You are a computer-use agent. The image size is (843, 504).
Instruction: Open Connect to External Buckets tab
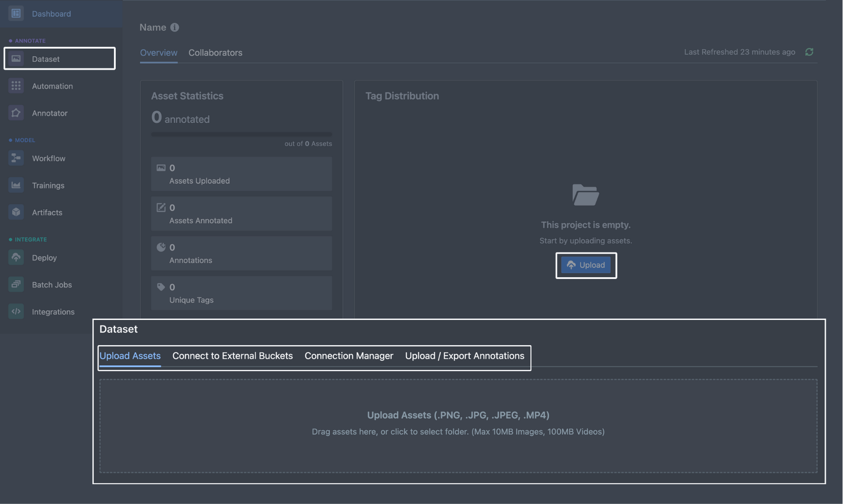pyautogui.click(x=232, y=355)
